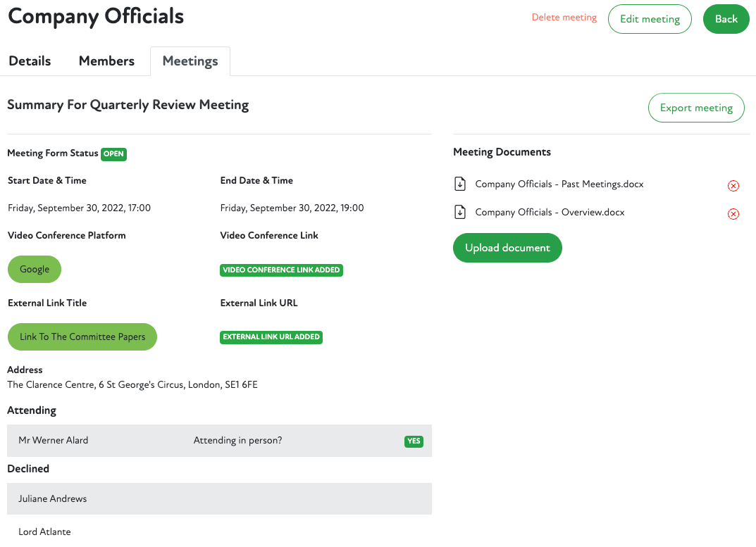Click the OPEN meeting form status badge
Image resolution: width=756 pixels, height=547 pixels.
[x=113, y=153]
